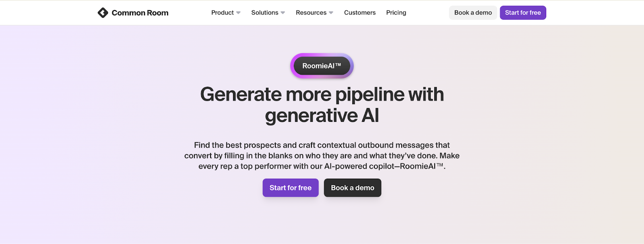
Task: Click the headline's "generative AI" line
Action: (322, 116)
